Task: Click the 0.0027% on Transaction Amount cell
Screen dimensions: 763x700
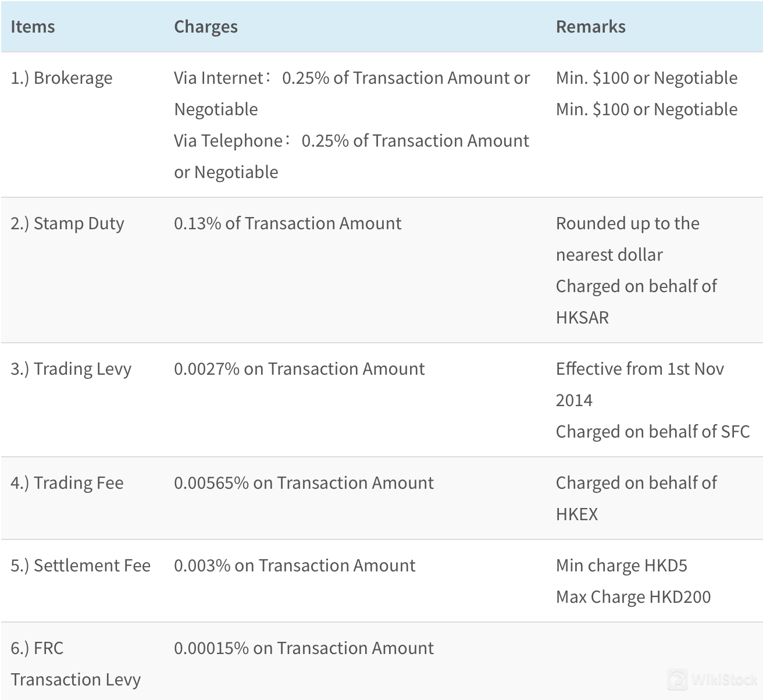Action: 300,369
